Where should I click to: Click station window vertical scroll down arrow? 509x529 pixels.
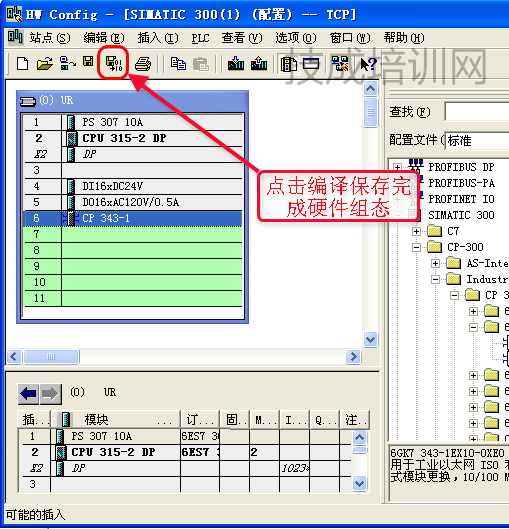[x=370, y=339]
